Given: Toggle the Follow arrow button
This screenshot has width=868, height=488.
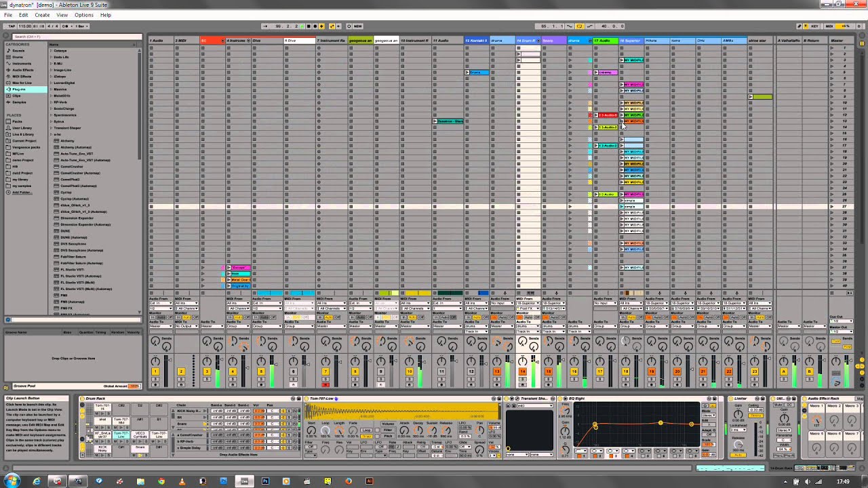Looking at the screenshot, I should (x=264, y=26).
